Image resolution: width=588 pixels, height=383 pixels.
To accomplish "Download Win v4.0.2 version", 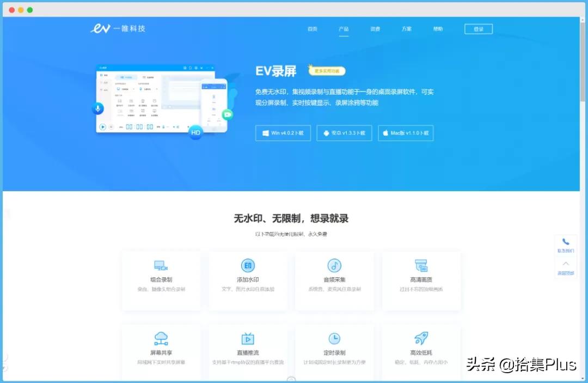I will click(283, 133).
